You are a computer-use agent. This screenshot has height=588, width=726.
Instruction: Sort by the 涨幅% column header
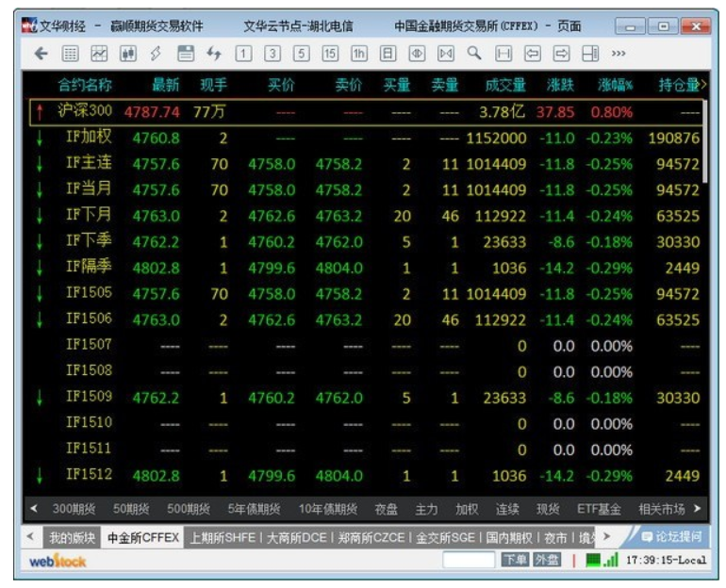pyautogui.click(x=615, y=86)
